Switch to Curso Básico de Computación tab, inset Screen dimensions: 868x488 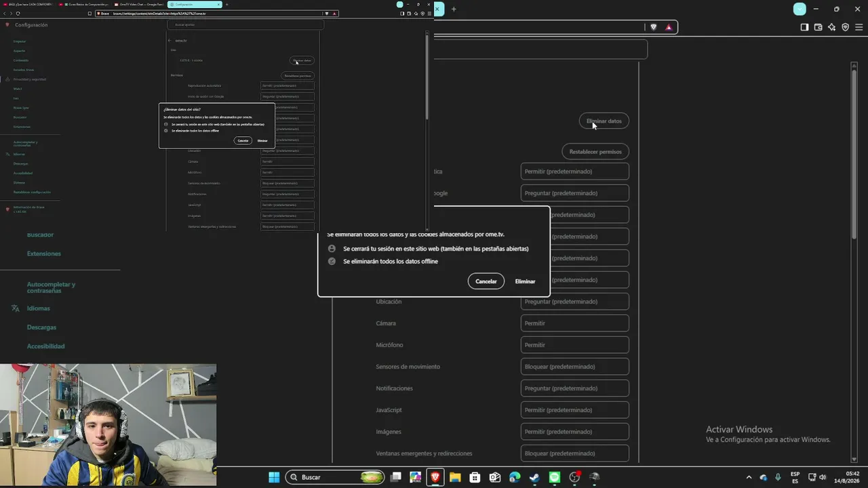(84, 4)
